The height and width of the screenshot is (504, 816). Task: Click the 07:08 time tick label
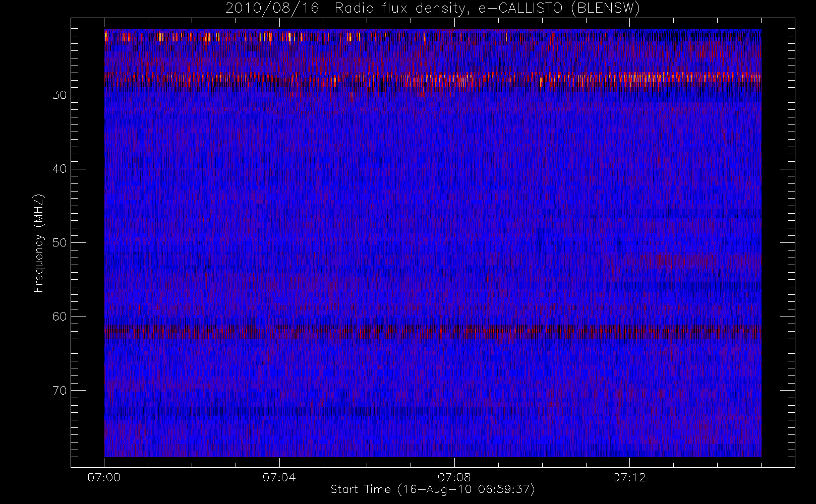[x=454, y=477]
